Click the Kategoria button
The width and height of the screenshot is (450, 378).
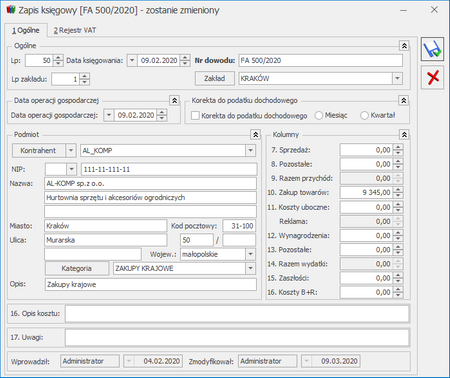pos(77,268)
